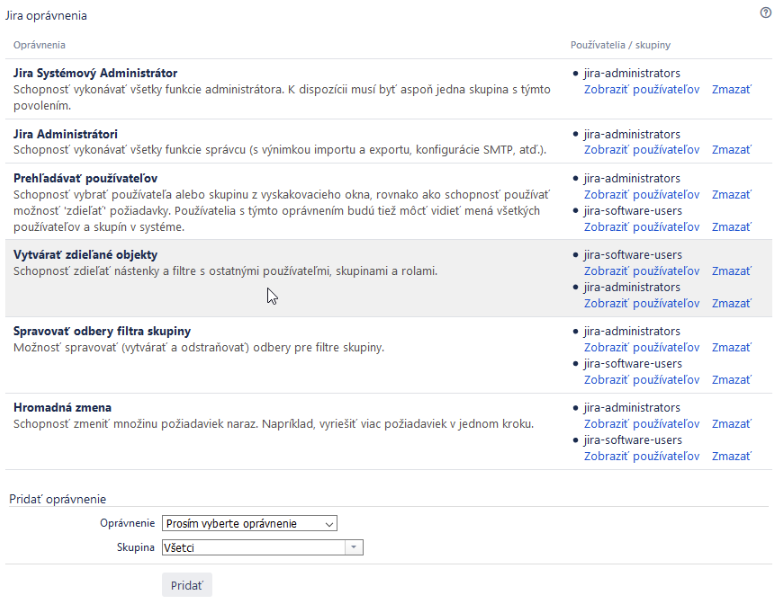Image resolution: width=773 pixels, height=612 pixels.
Task: View jira-software-users users under Prehľadávať používateľov
Action: [x=641, y=227]
